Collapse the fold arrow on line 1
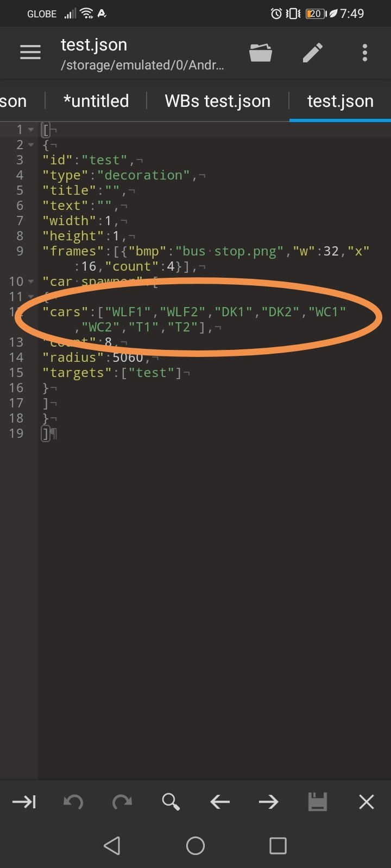The width and height of the screenshot is (391, 868). pyautogui.click(x=31, y=130)
